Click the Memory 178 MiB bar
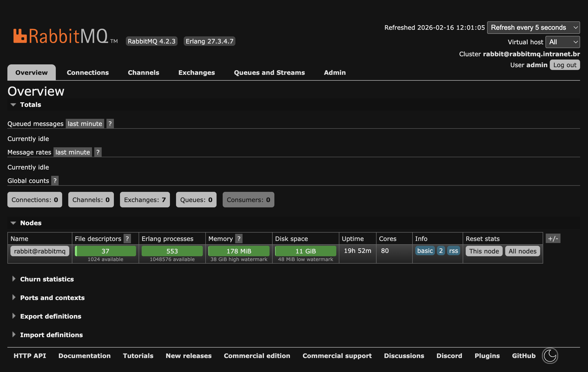 pos(239,251)
